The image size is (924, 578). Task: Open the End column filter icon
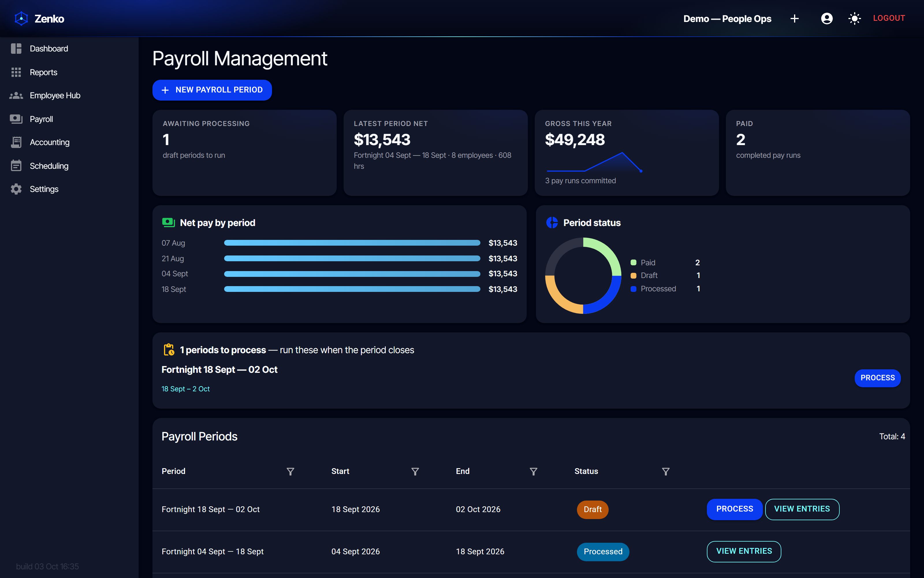[x=534, y=471]
